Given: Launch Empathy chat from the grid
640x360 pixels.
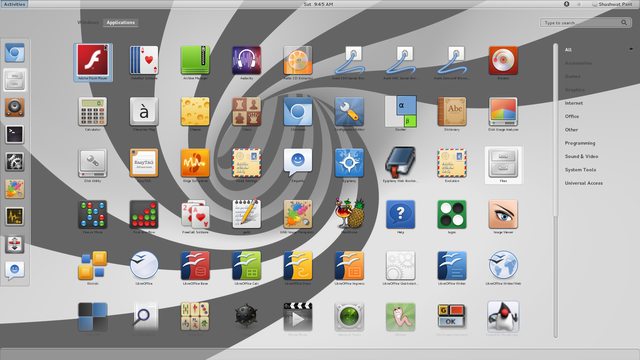Looking at the screenshot, I should (x=298, y=163).
